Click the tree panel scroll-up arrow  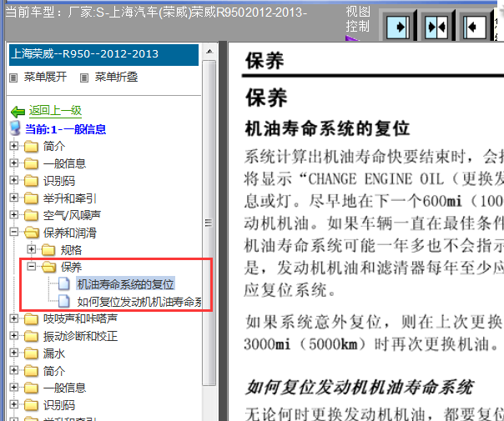pyautogui.click(x=209, y=52)
